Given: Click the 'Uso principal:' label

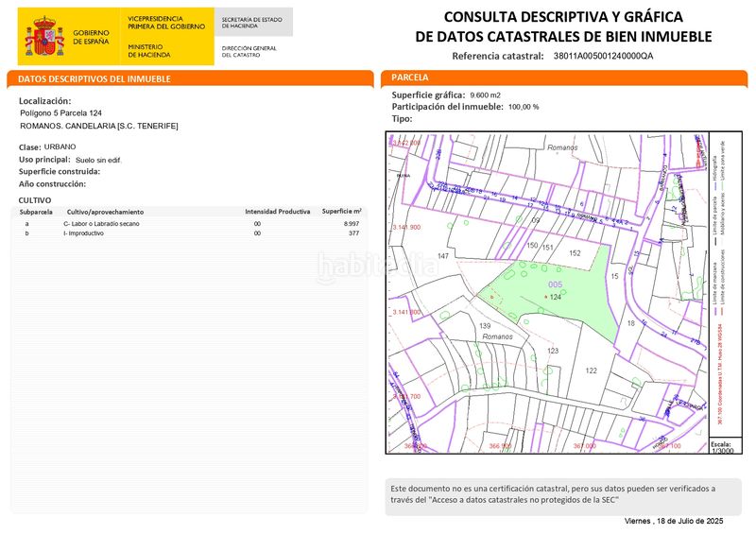Looking at the screenshot, I should point(44,160).
